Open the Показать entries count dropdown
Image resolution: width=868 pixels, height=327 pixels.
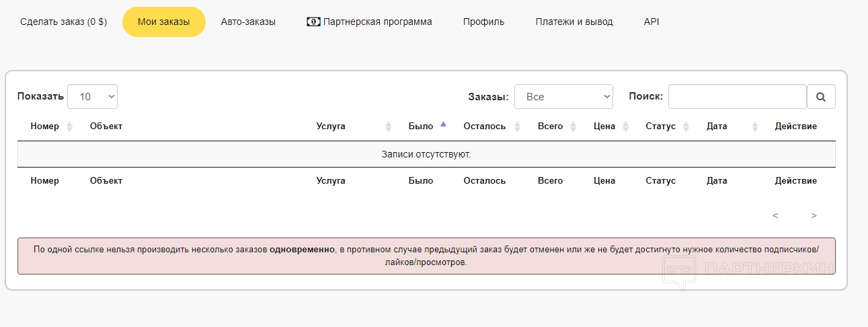pyautogui.click(x=93, y=97)
